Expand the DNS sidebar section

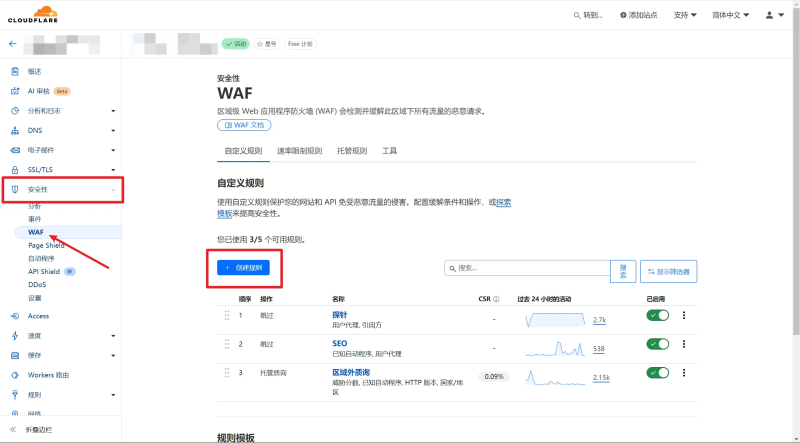113,131
